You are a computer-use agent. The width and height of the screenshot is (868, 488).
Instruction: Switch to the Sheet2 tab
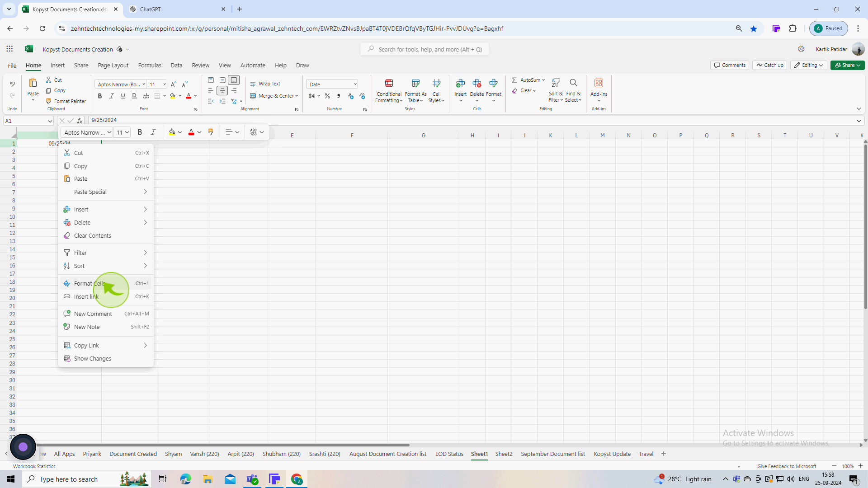504,454
